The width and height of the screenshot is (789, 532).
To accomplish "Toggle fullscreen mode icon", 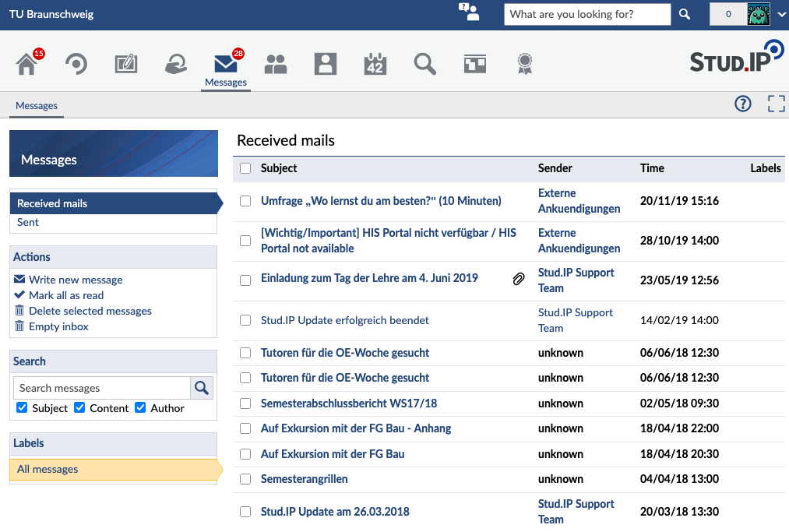I will pos(776,104).
